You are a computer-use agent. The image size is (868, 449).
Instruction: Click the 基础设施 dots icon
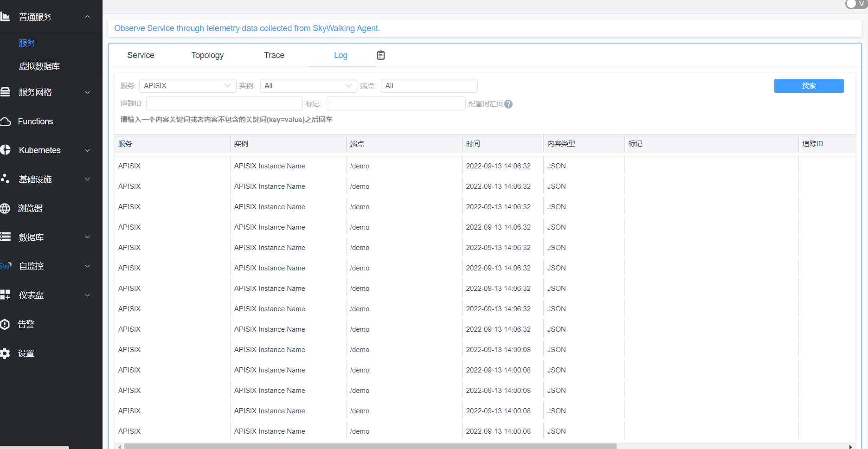click(5, 179)
